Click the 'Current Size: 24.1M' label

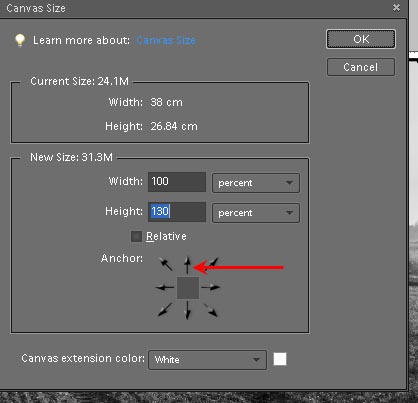point(79,81)
